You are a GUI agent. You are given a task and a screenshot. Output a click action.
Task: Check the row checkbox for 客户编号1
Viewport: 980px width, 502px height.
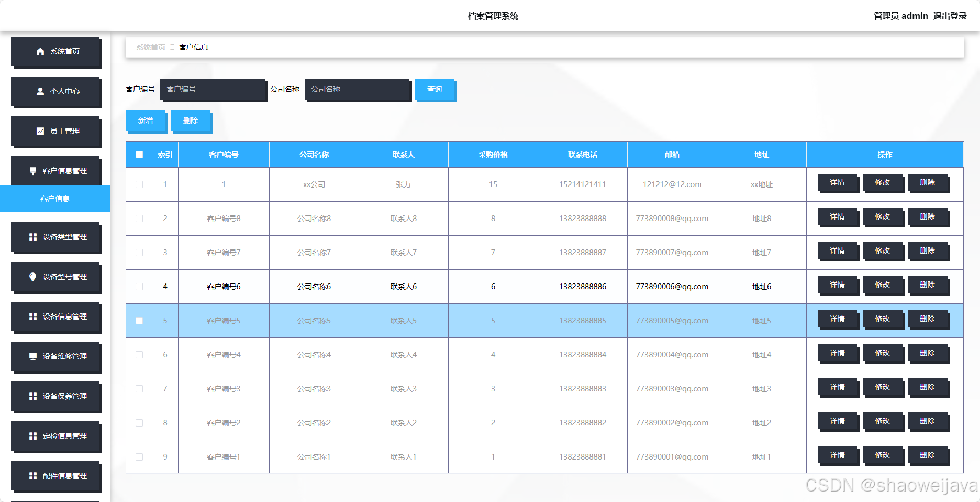pos(139,457)
